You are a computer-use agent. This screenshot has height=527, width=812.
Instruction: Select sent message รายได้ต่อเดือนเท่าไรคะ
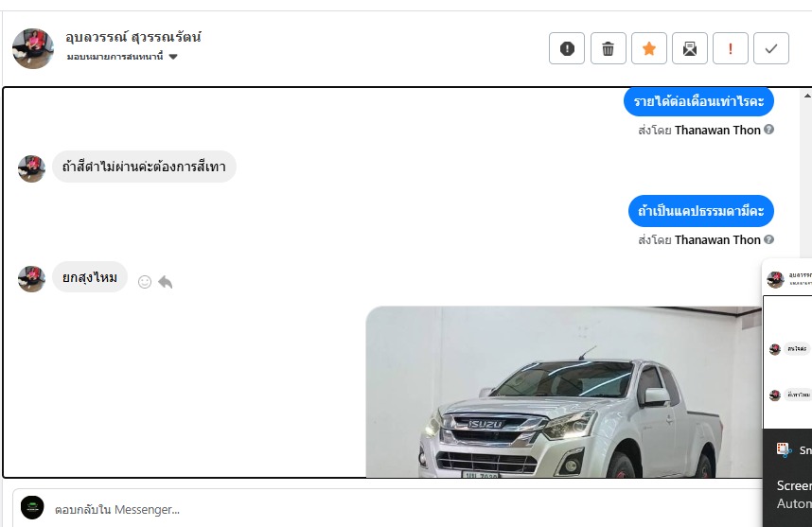tap(698, 101)
